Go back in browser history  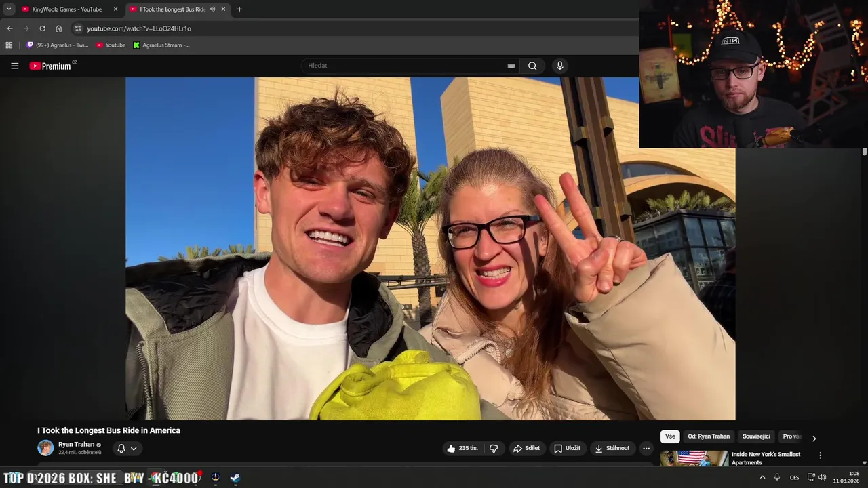pyautogui.click(x=9, y=28)
